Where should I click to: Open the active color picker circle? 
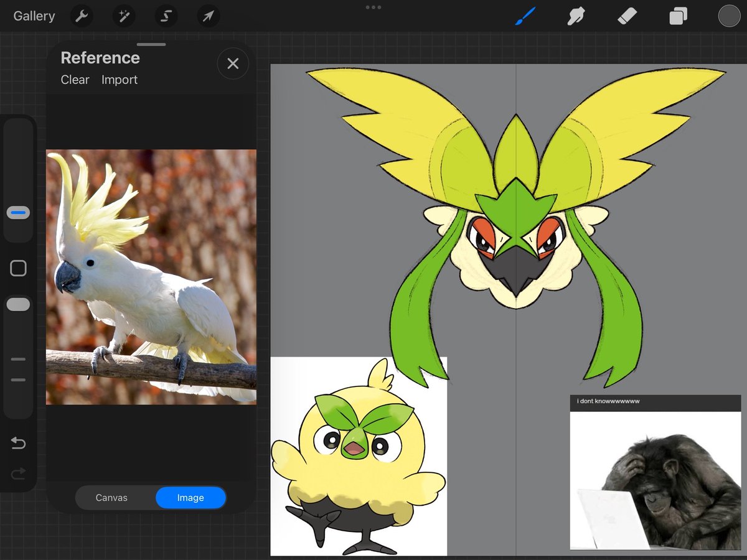point(729,16)
